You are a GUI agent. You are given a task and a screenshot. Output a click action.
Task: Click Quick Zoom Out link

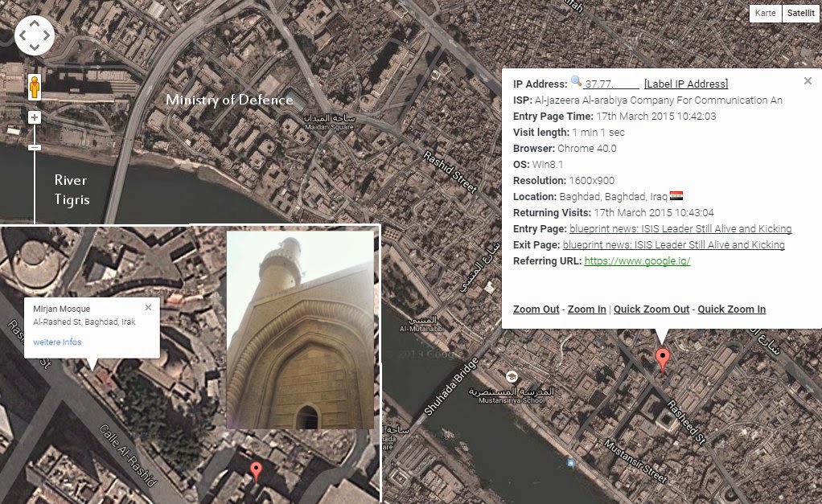coord(651,309)
